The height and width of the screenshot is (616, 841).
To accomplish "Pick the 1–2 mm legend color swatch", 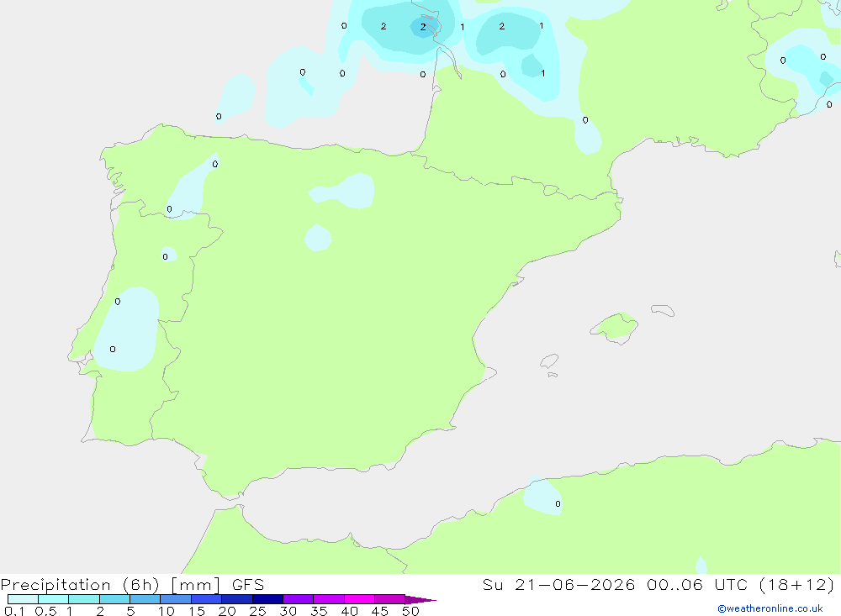I will (x=84, y=599).
